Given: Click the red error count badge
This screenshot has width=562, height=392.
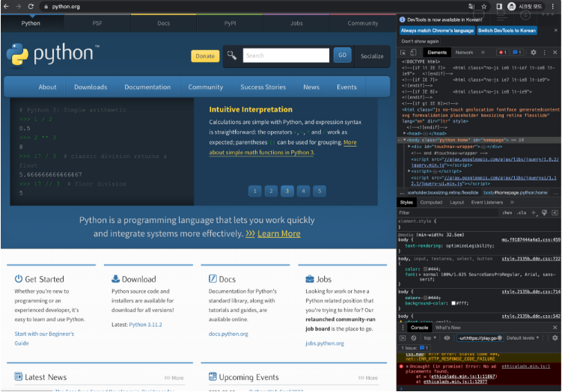Looking at the screenshot, I should pos(502,52).
